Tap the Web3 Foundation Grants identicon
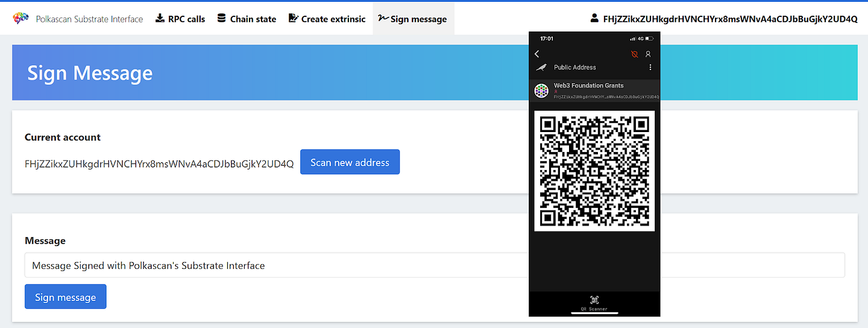This screenshot has height=328, width=868. 541,90
